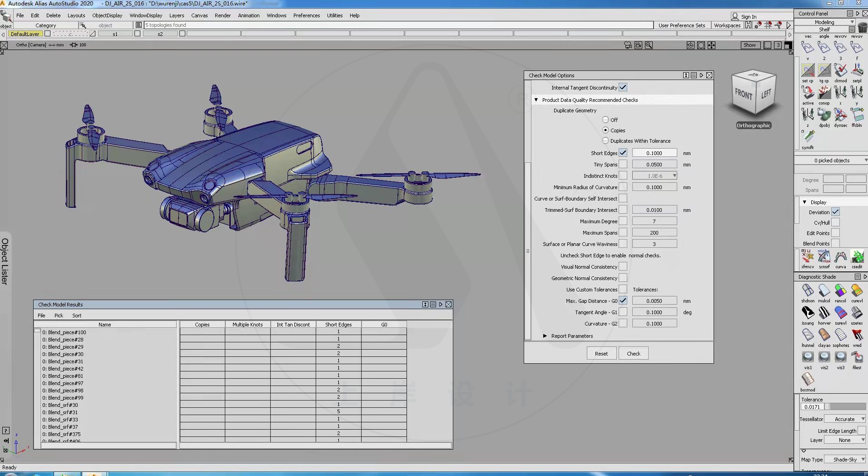Open the dynsec dynamic section tool

coord(841,116)
